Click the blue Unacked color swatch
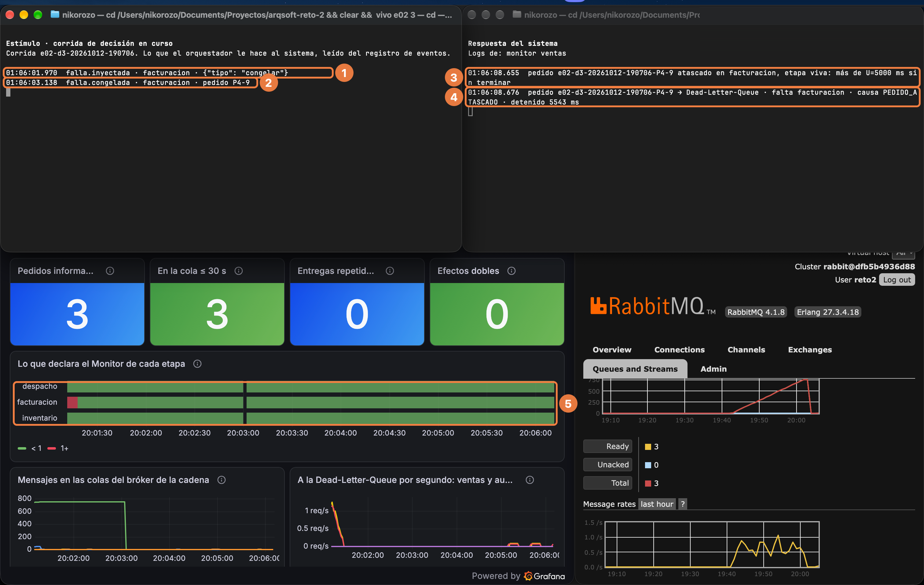Image resolution: width=924 pixels, height=585 pixels. coord(648,465)
